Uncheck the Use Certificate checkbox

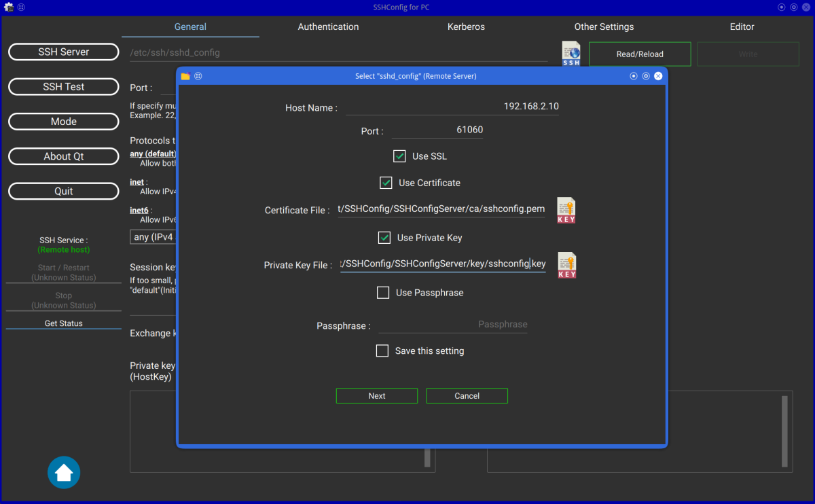pyautogui.click(x=386, y=183)
